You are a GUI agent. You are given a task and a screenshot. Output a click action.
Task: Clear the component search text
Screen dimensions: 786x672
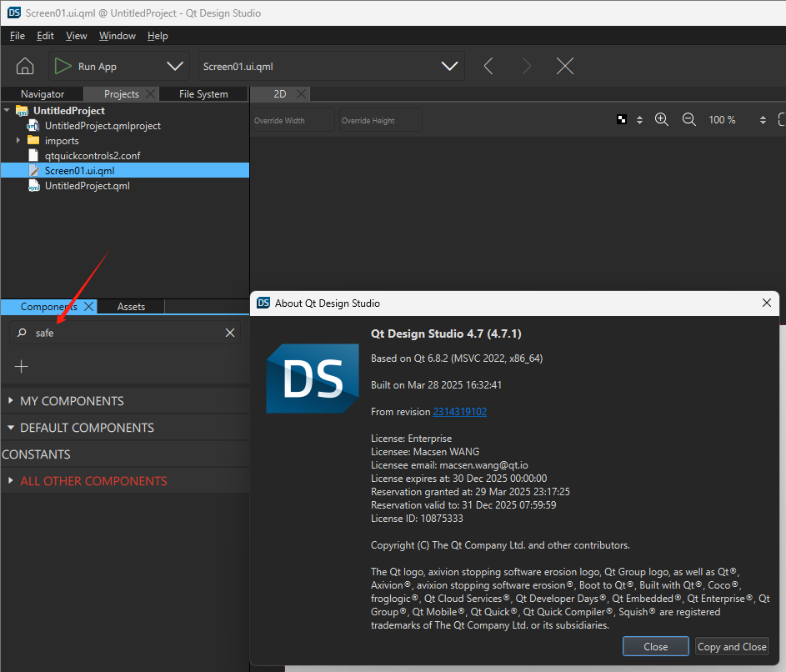pos(230,333)
